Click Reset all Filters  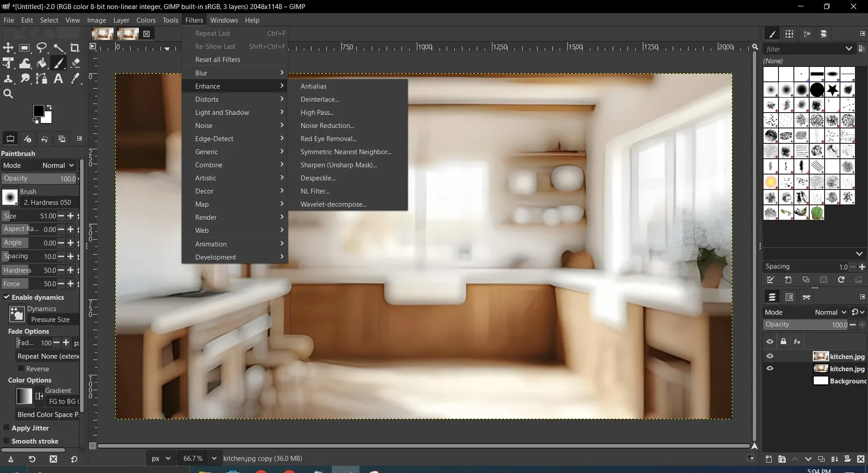(235, 60)
